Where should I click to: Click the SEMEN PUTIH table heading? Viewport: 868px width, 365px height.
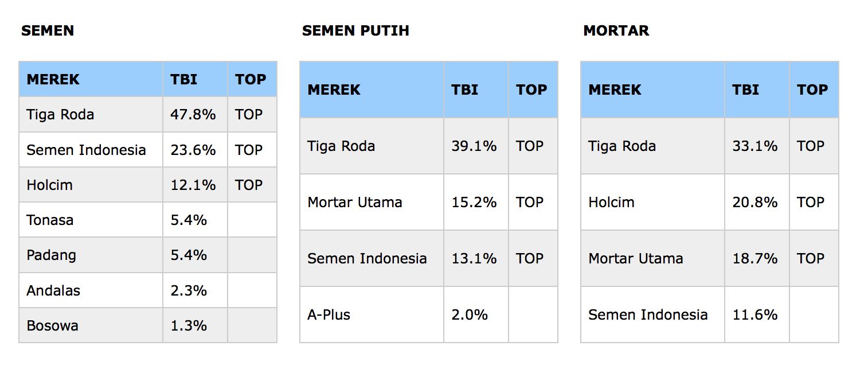click(355, 31)
